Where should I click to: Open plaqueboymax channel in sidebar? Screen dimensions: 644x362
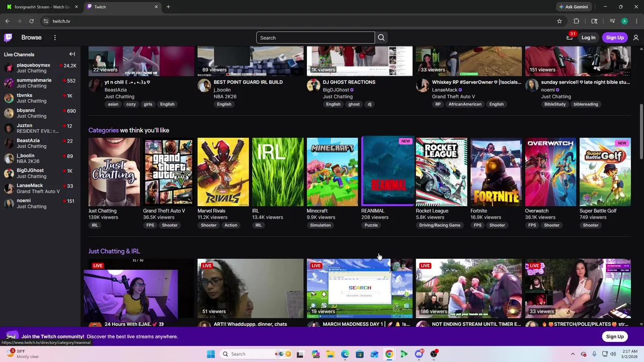pyautogui.click(x=40, y=68)
